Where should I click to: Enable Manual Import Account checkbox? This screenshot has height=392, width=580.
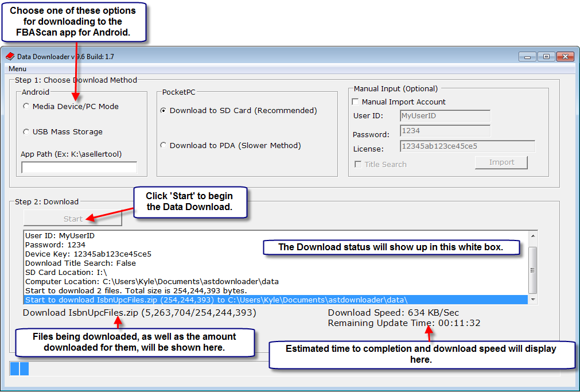point(356,102)
